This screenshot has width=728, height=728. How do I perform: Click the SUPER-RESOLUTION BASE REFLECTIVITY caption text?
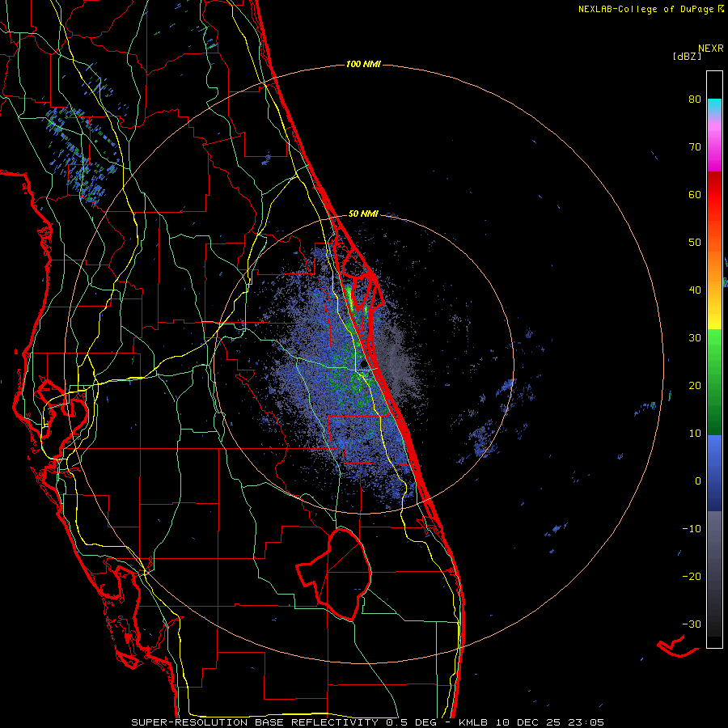255,722
